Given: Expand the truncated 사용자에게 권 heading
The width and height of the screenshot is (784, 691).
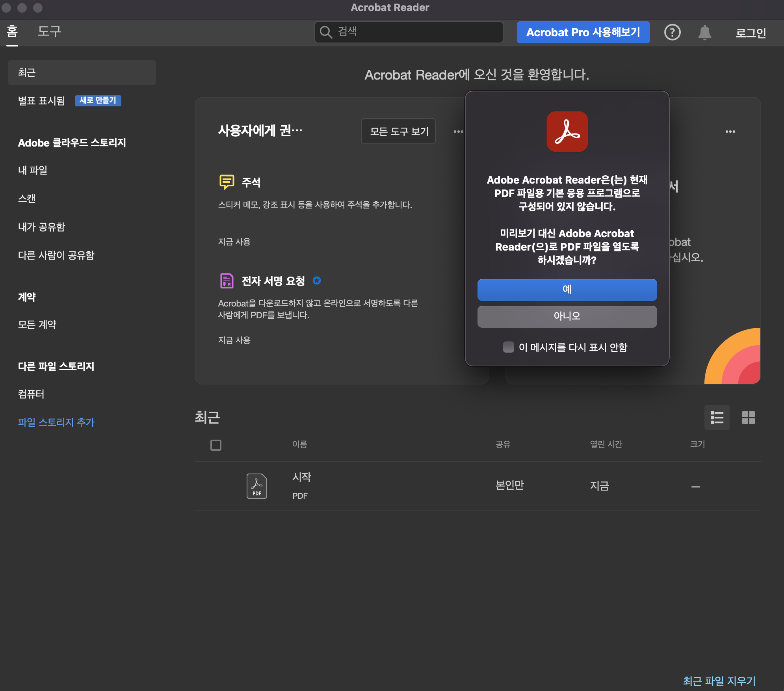Looking at the screenshot, I should [260, 131].
